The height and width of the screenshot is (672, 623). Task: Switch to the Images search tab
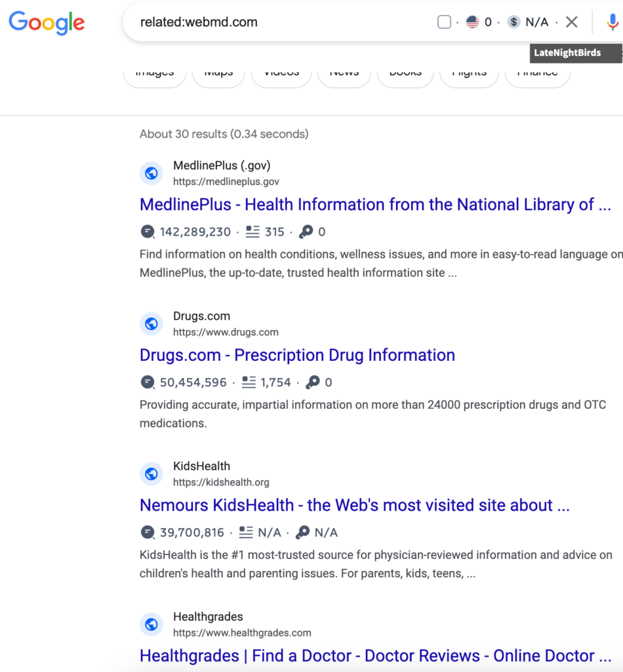tap(155, 73)
